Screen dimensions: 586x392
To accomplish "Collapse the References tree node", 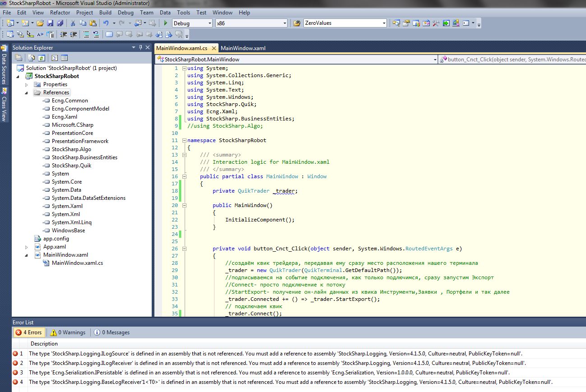I will 27,92.
